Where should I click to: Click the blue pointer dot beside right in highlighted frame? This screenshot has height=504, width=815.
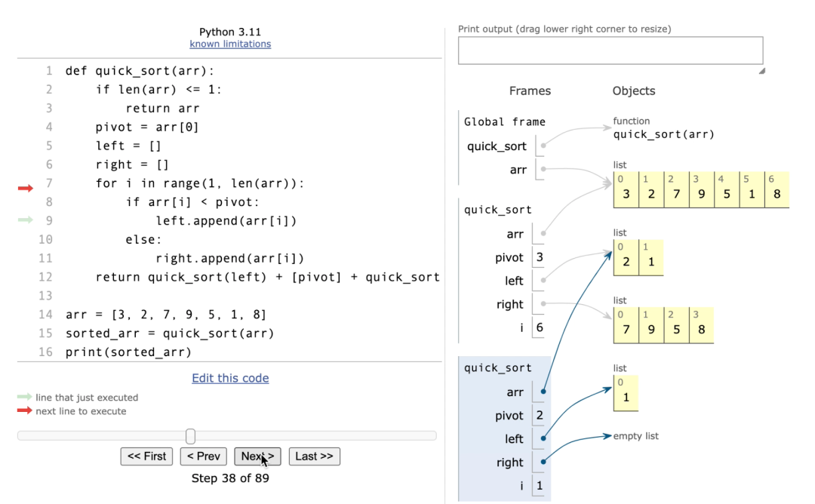pos(543,462)
